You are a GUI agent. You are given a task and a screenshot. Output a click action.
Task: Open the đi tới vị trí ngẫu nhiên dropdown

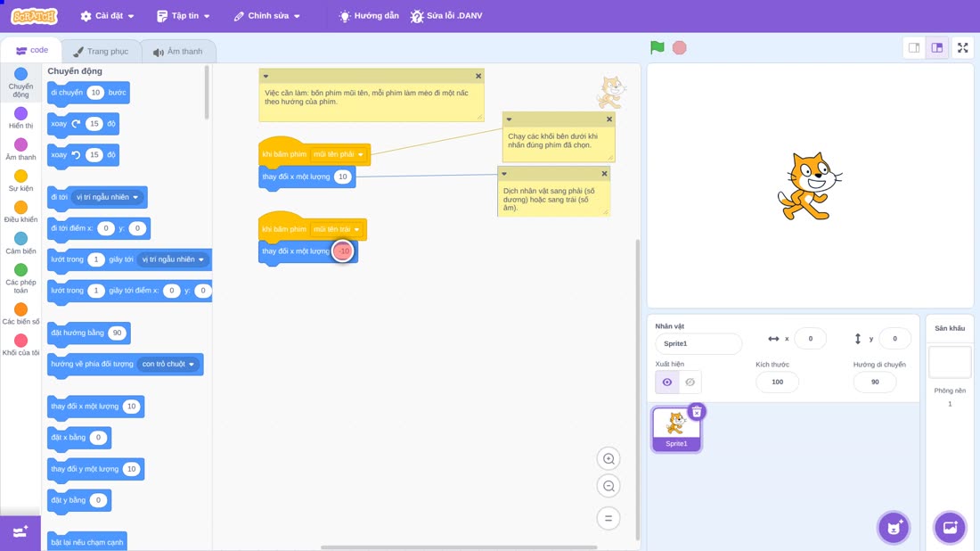click(108, 197)
